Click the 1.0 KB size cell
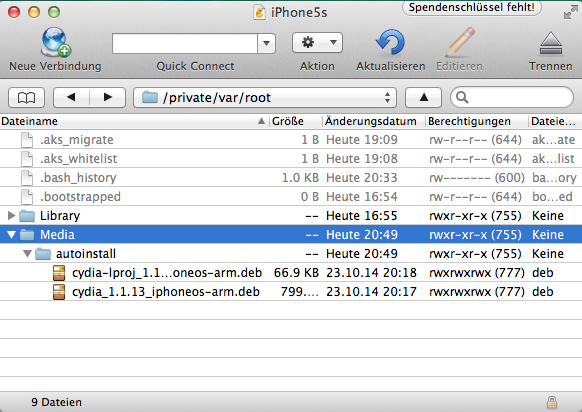The width and height of the screenshot is (582, 412). (300, 177)
